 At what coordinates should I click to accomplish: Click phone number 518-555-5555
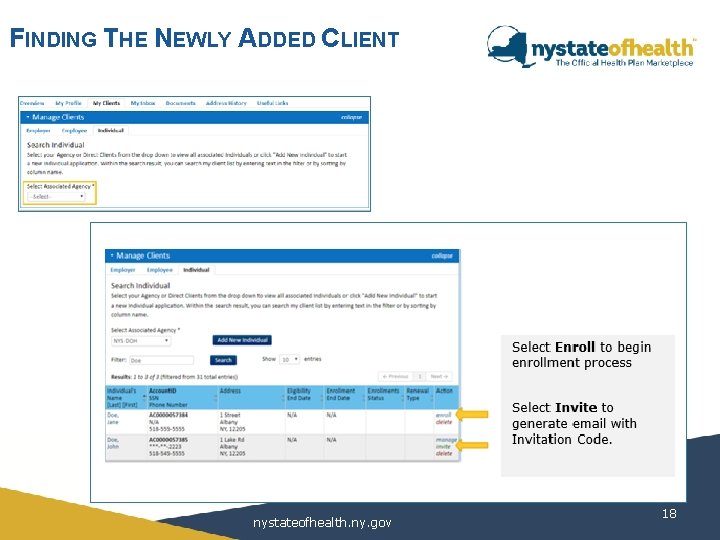[167, 429]
